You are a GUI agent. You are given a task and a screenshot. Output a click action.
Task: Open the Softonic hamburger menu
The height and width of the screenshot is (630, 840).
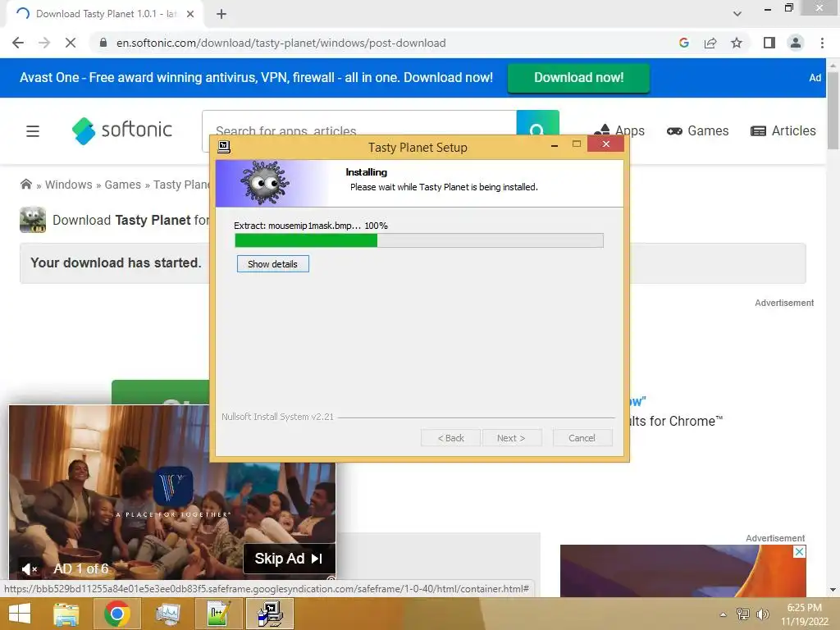pos(33,130)
